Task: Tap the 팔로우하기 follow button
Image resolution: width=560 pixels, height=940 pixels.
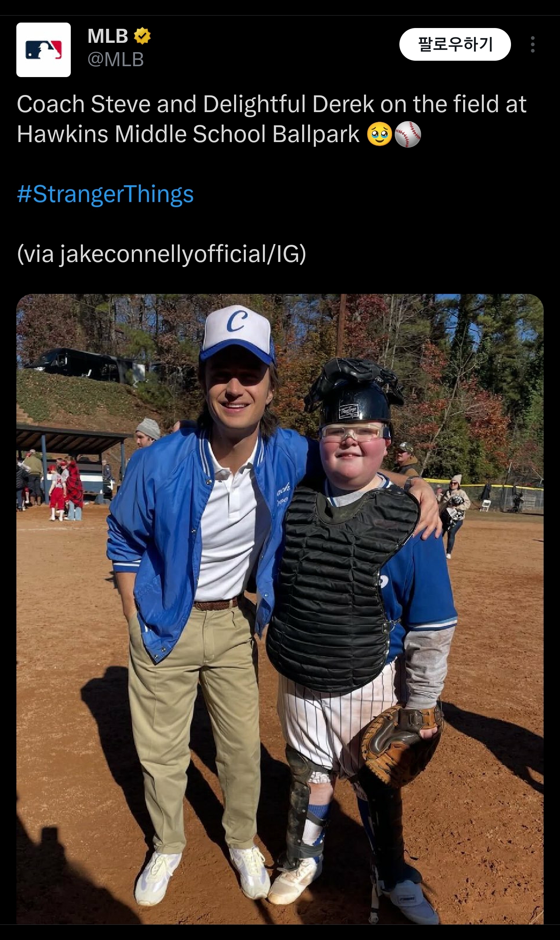Action: pos(455,44)
